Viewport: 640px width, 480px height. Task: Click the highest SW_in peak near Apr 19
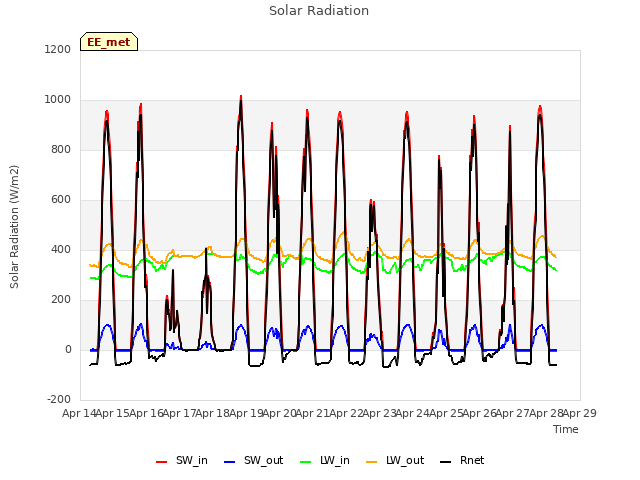click(x=241, y=96)
